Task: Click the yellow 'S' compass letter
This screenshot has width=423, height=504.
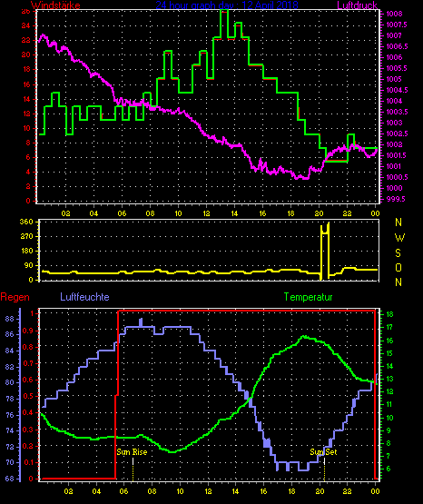Action: click(x=398, y=253)
